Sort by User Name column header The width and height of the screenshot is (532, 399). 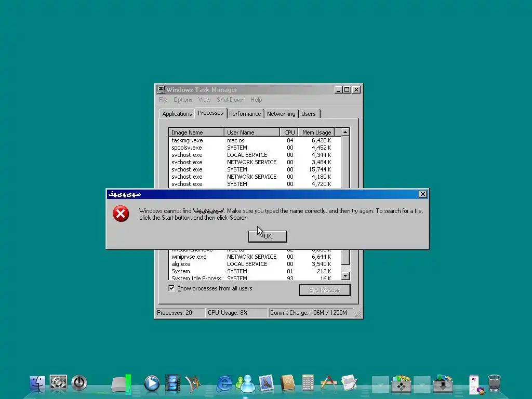coord(252,132)
